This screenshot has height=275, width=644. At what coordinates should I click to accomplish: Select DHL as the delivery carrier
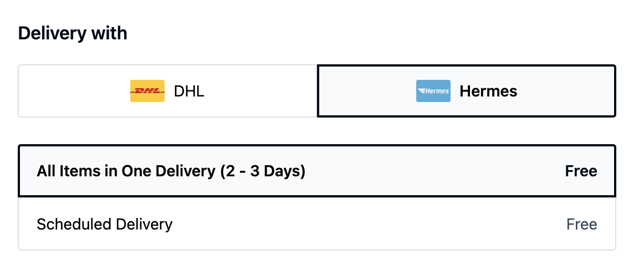click(167, 91)
